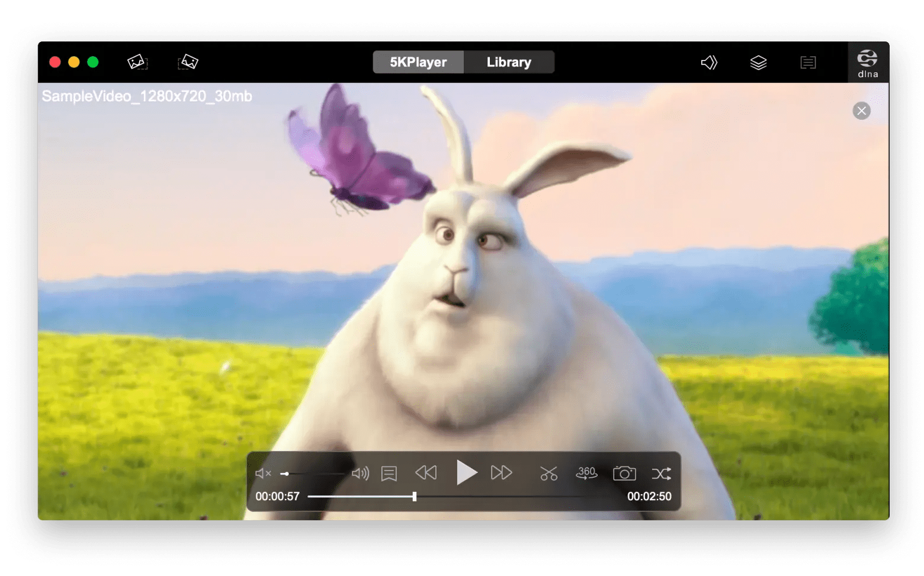924x576 pixels.
Task: Enable shuffle playback mode
Action: click(662, 473)
